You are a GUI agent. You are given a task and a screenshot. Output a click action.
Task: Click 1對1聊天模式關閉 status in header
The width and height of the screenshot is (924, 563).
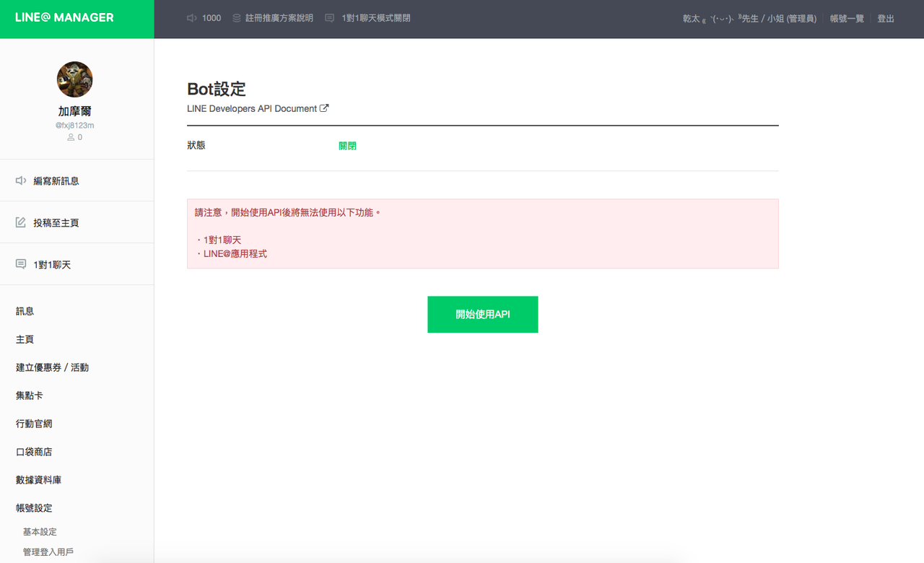click(x=376, y=18)
